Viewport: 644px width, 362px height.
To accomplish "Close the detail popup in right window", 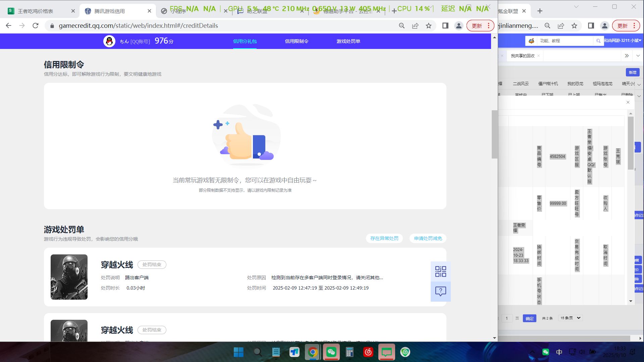I will [x=628, y=102].
